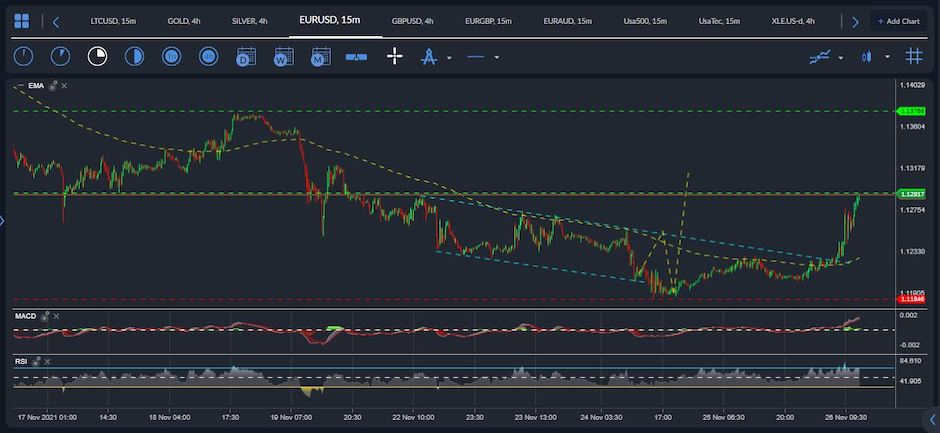Click the MACD indicator label

pos(26,316)
